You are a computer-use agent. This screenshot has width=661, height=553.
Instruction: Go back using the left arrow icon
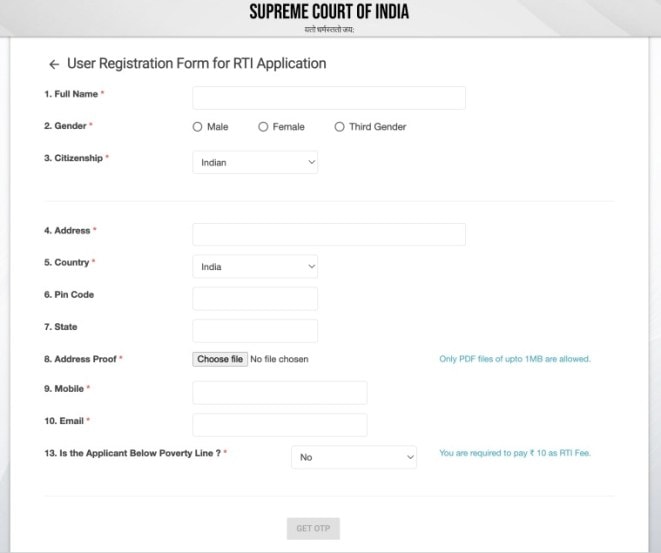(54, 64)
